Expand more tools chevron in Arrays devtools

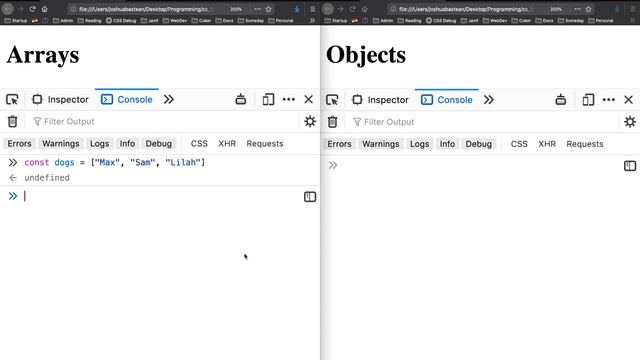coord(169,99)
